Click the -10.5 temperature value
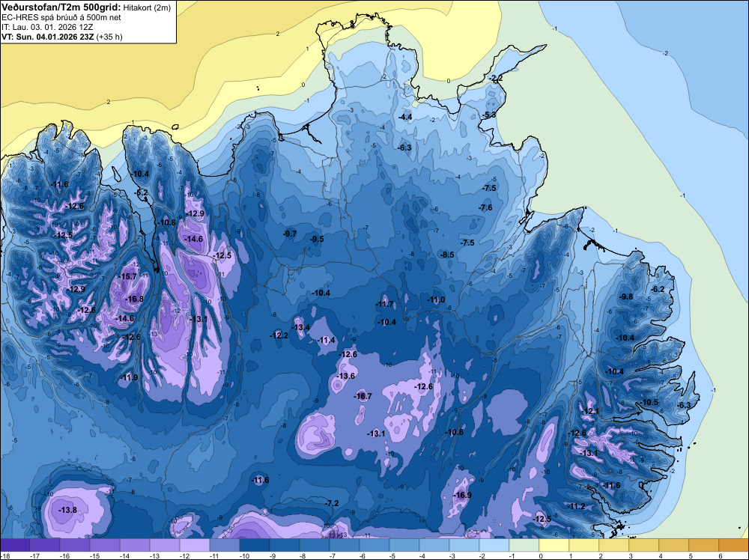 [649, 403]
